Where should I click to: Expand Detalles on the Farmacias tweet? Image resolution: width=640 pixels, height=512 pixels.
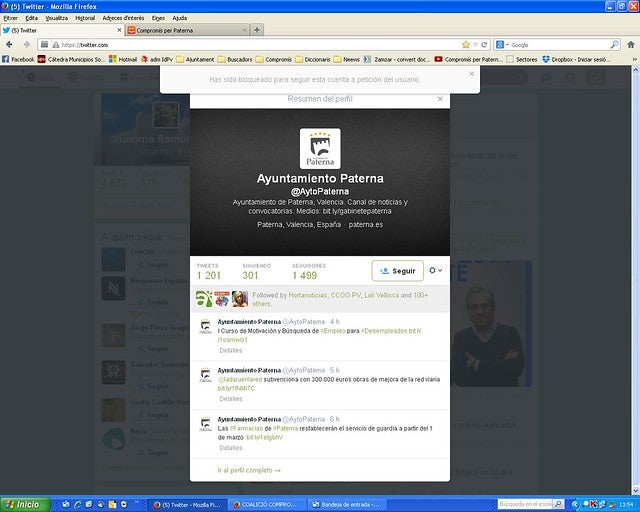coord(231,447)
